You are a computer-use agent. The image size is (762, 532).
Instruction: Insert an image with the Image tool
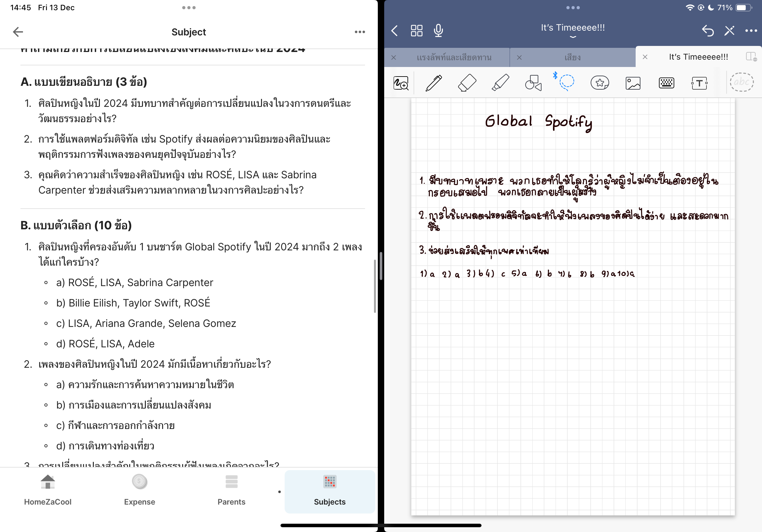tap(633, 83)
